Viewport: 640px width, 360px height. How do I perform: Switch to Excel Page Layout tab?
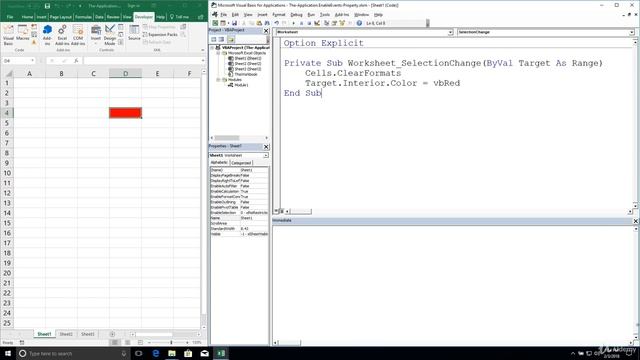(61, 17)
